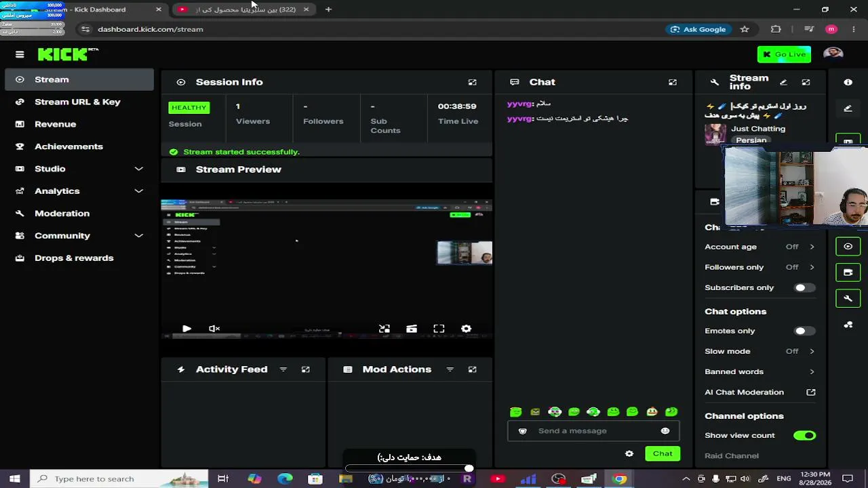Screen dimensions: 868x488
Task: Expand the Stream info panel
Action: [x=806, y=82]
